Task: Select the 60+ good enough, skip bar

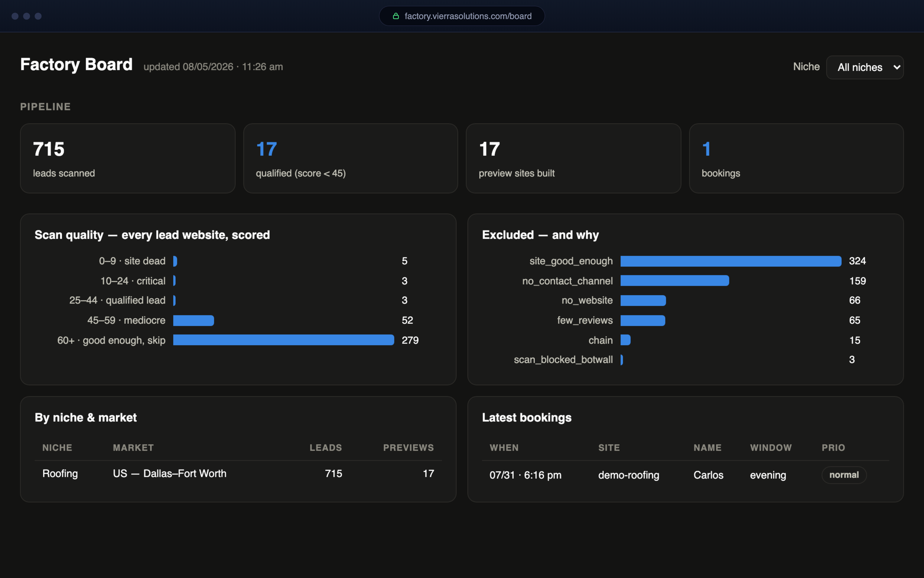Action: point(283,340)
